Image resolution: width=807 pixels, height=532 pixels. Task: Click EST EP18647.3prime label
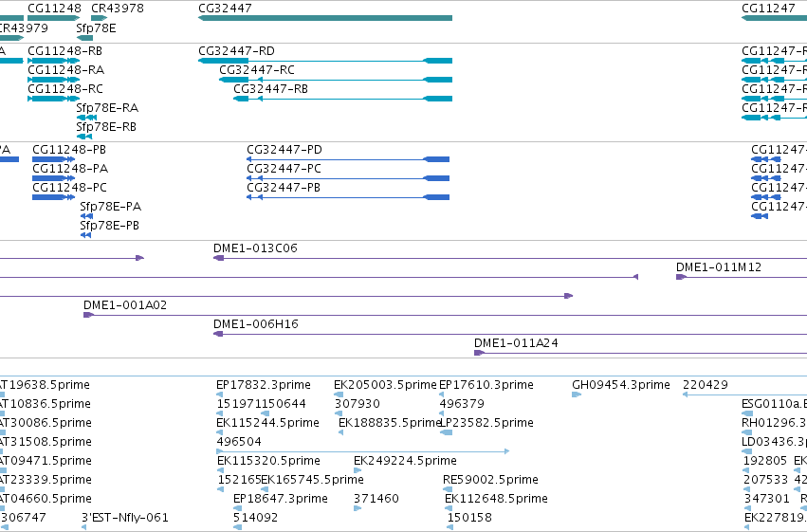click(x=281, y=499)
